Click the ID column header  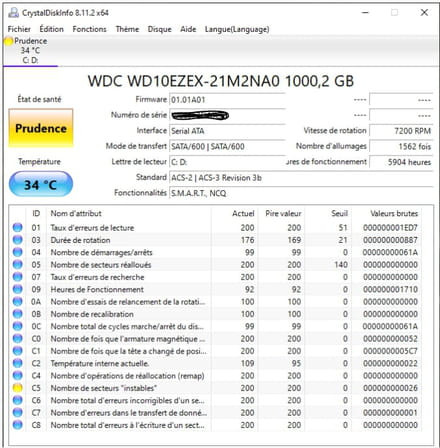point(36,213)
